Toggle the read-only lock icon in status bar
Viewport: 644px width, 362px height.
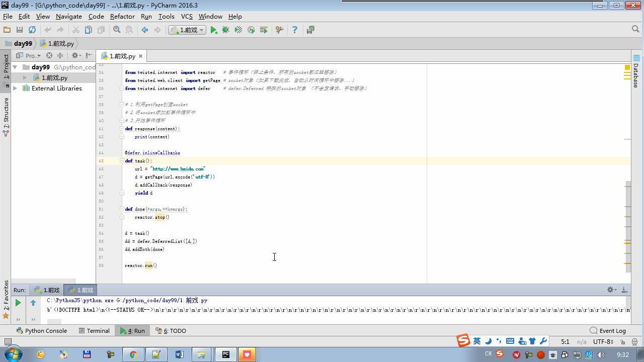pyautogui.click(x=623, y=342)
